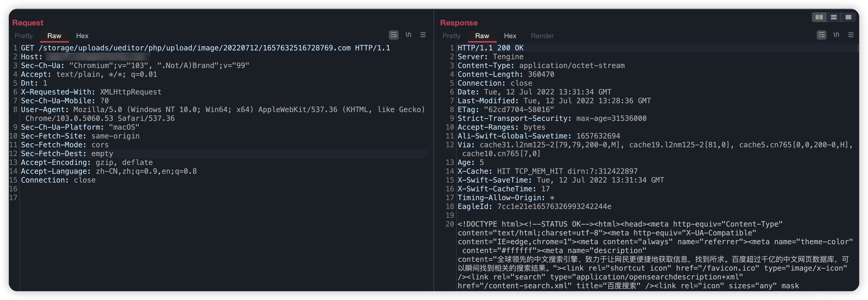Click Response pane vertical scrollbar
Image resolution: width=868 pixels, height=300 pixels.
[857, 48]
